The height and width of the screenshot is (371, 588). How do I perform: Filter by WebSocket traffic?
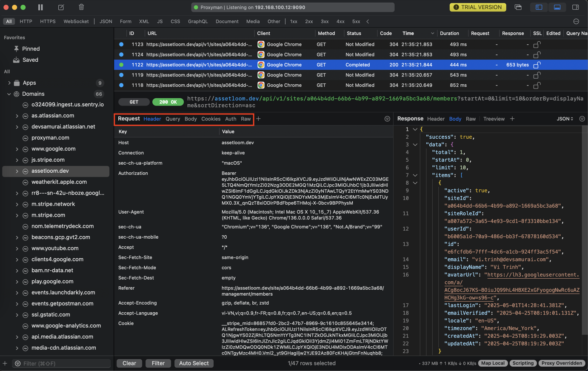point(76,21)
